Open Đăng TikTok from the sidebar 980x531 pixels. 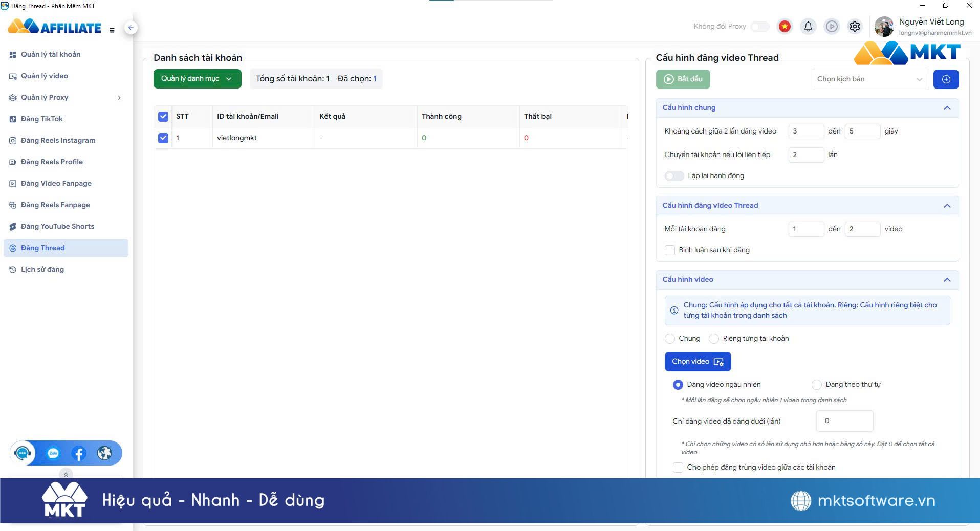click(x=42, y=119)
